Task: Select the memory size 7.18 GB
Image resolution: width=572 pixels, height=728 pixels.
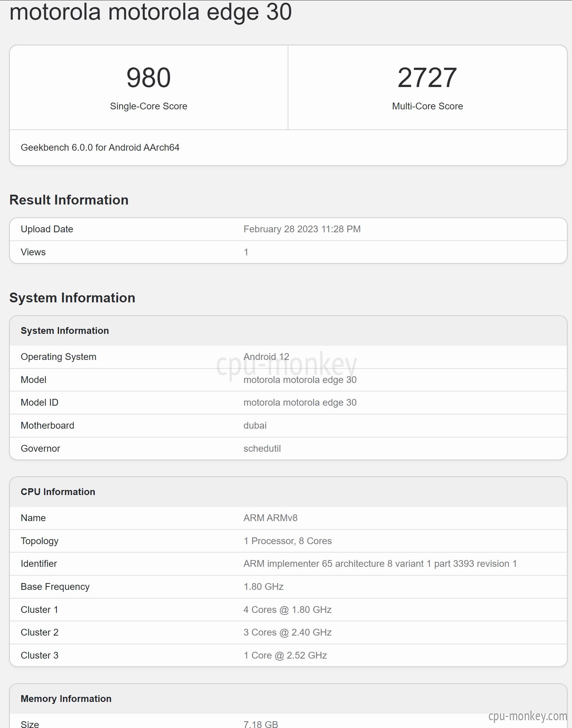Action: pos(261,724)
